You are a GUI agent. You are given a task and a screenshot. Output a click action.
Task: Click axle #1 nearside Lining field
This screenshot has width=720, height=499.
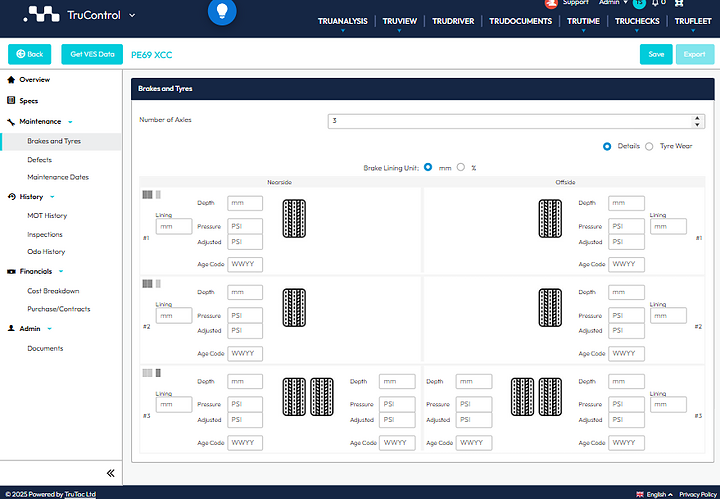point(174,226)
